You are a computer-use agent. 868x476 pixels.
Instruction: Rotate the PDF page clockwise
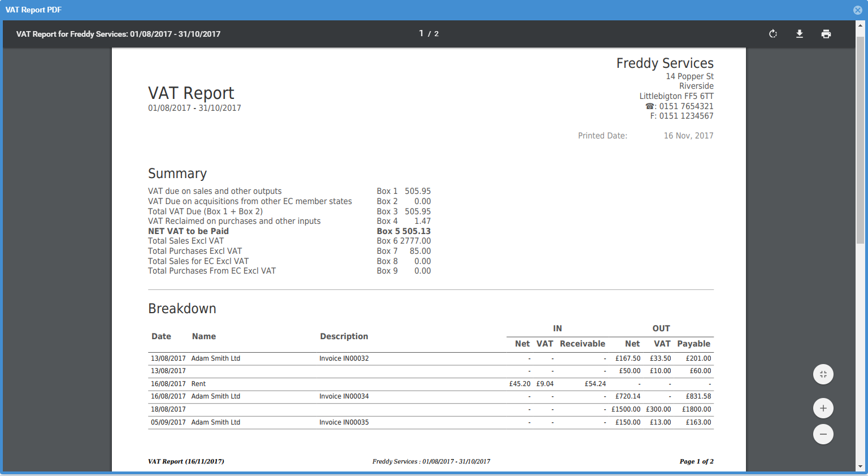(x=772, y=34)
